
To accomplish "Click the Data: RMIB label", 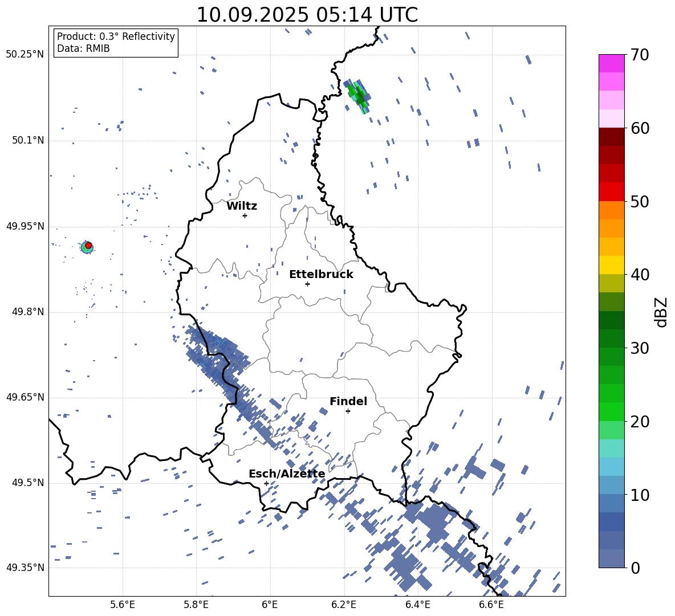I will [x=83, y=48].
